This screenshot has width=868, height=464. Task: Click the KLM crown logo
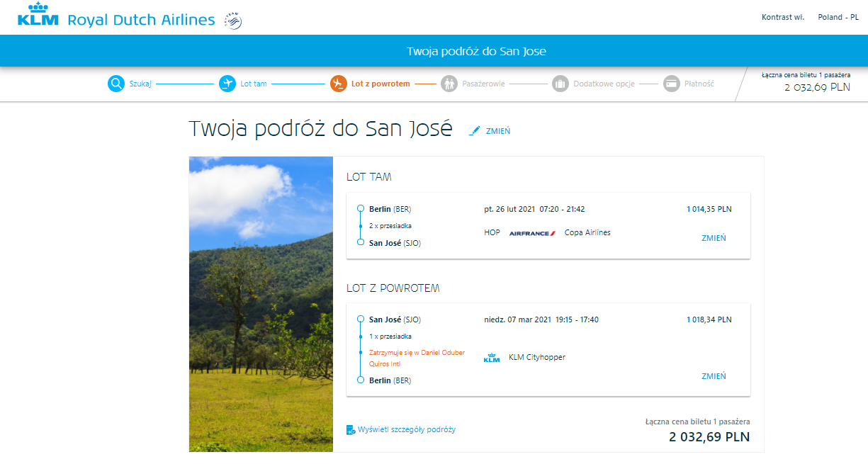[x=38, y=14]
